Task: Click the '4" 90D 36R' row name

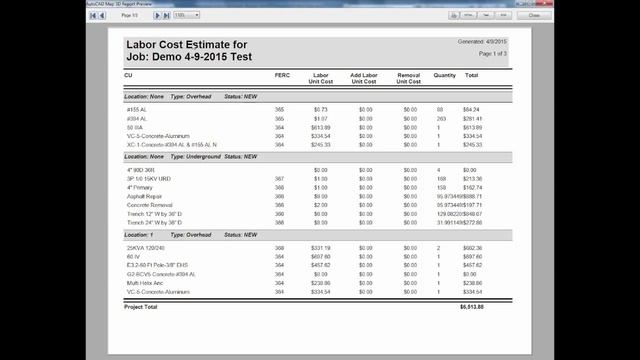Action: click(140, 170)
